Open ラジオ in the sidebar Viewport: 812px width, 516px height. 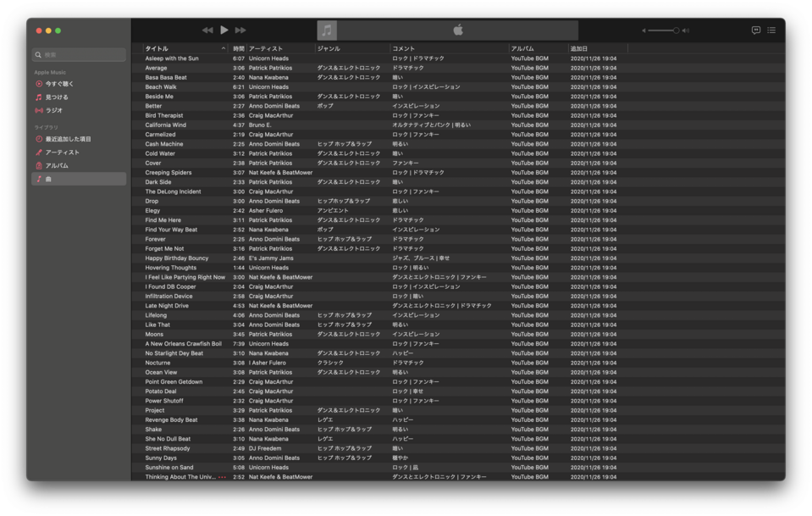(53, 110)
